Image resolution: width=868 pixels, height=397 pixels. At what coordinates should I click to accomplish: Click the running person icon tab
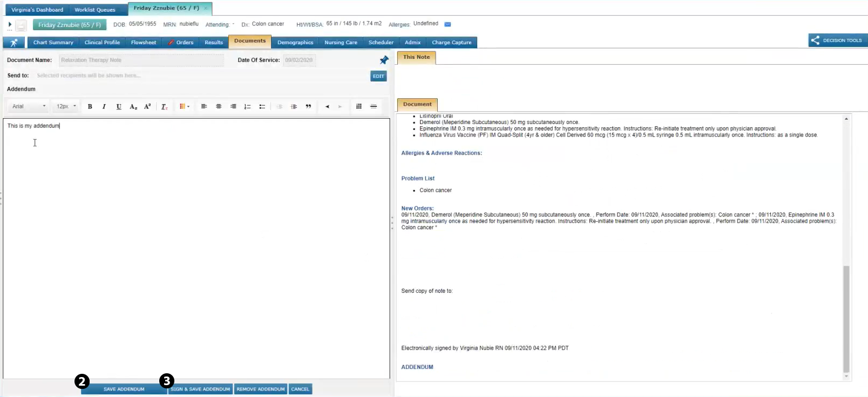tap(13, 43)
